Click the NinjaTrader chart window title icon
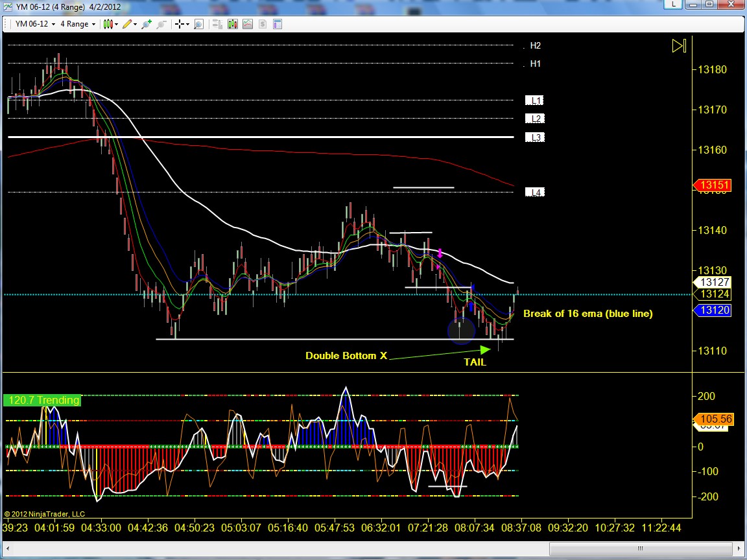Image resolution: width=747 pixels, height=560 pixels. (7, 6)
